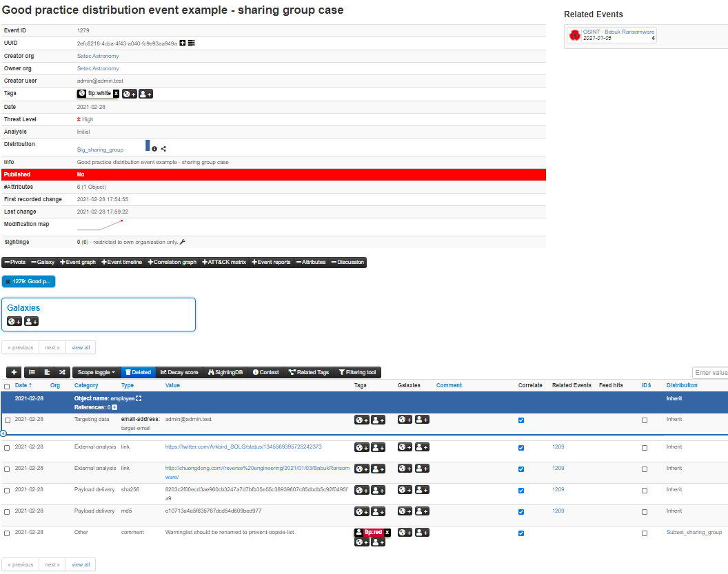This screenshot has height=574, width=728.
Task: Uncheck Correlate for the md5 attribute
Action: 520,512
